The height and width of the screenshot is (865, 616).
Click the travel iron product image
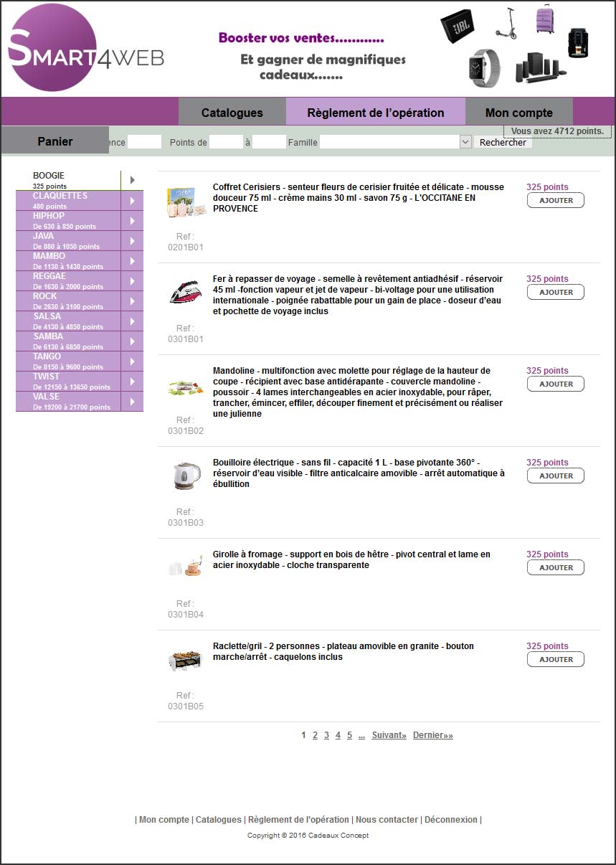(x=186, y=293)
